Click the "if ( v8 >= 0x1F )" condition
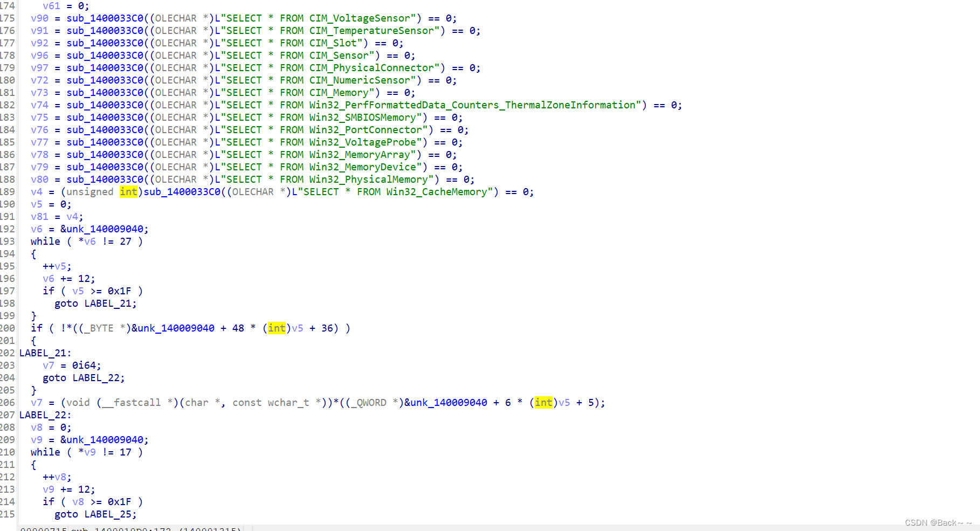This screenshot has width=980, height=531. pos(93,502)
